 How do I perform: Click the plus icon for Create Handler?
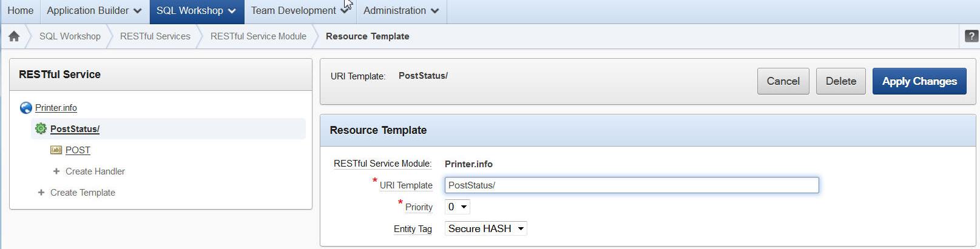[x=56, y=171]
